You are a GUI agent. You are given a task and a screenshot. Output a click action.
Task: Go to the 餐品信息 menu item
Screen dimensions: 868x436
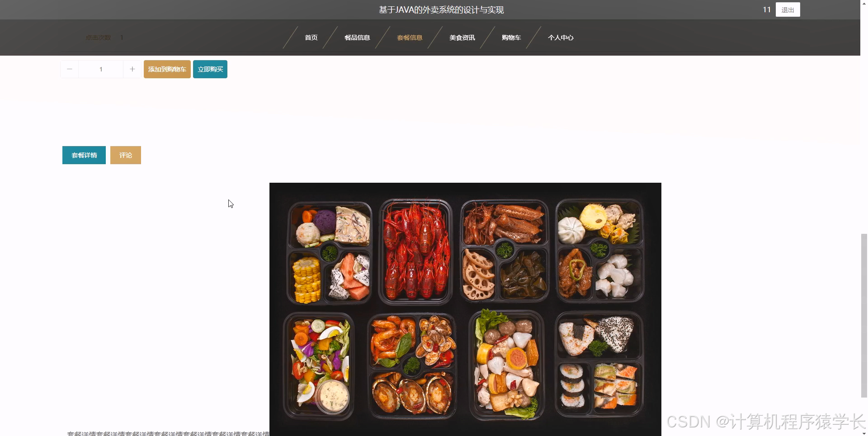point(357,38)
